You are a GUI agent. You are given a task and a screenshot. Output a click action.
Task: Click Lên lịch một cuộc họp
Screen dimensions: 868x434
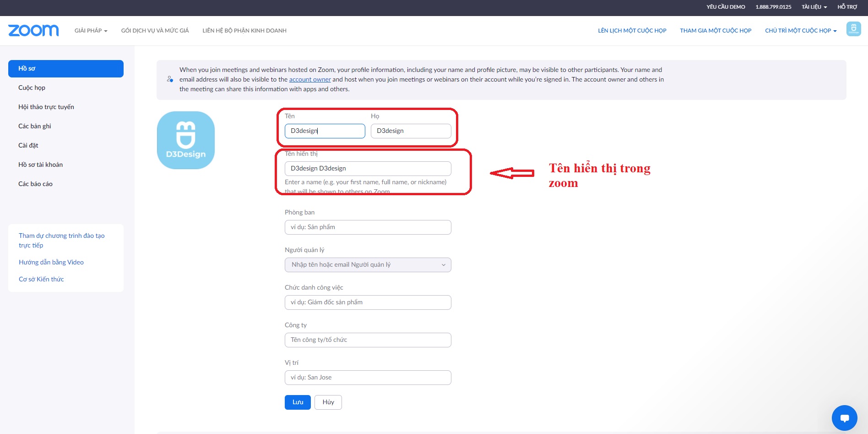(632, 31)
